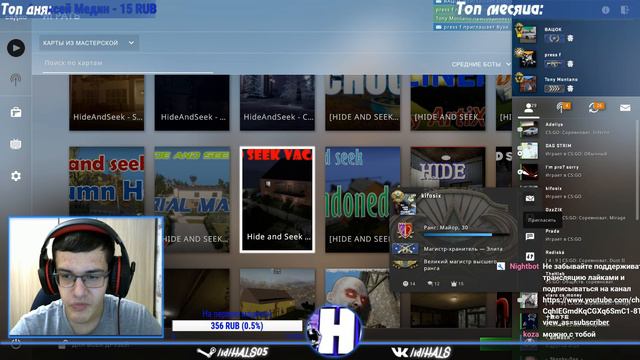Screen dimensions: 640x360
Task: Open the inventory briefcase icon in sidebar
Action: pos(16,112)
